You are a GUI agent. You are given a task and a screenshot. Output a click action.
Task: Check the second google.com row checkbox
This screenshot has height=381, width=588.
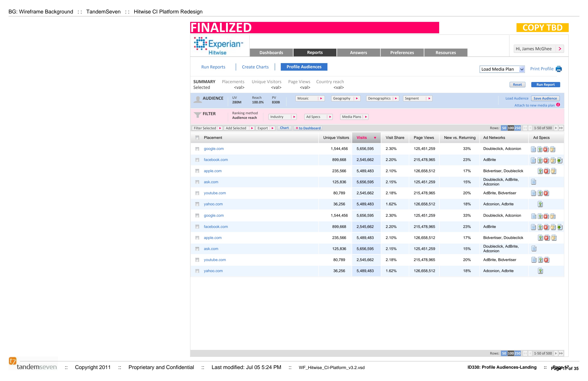click(197, 216)
